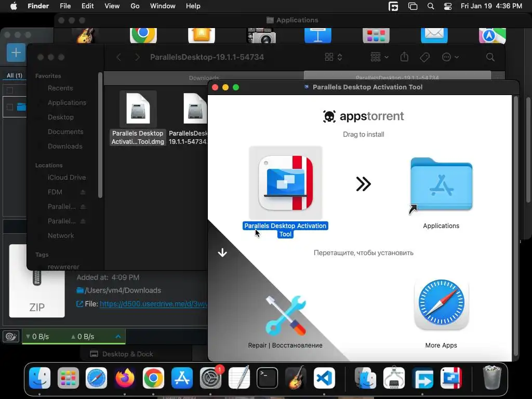Open Finder from the Dock
The image size is (532, 399).
pos(39,378)
